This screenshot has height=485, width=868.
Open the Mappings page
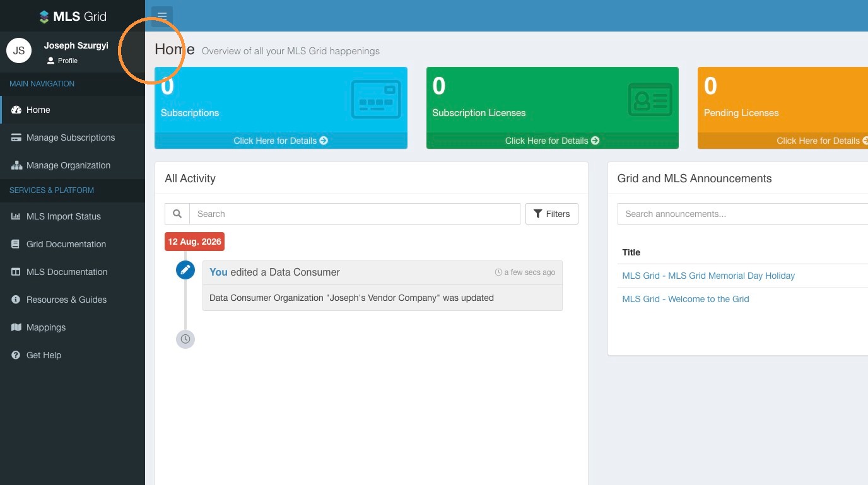(73, 327)
